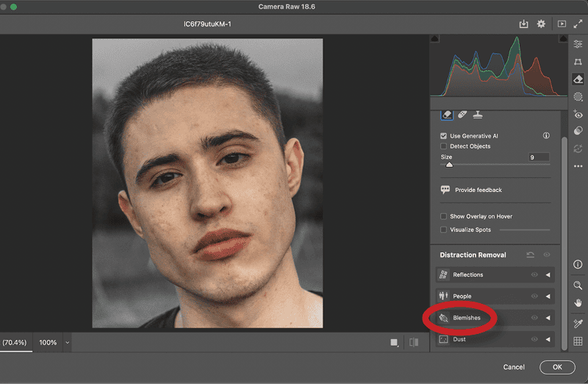Open the Edit sliders panel
Viewport: 588px width, 384px height.
coord(578,44)
